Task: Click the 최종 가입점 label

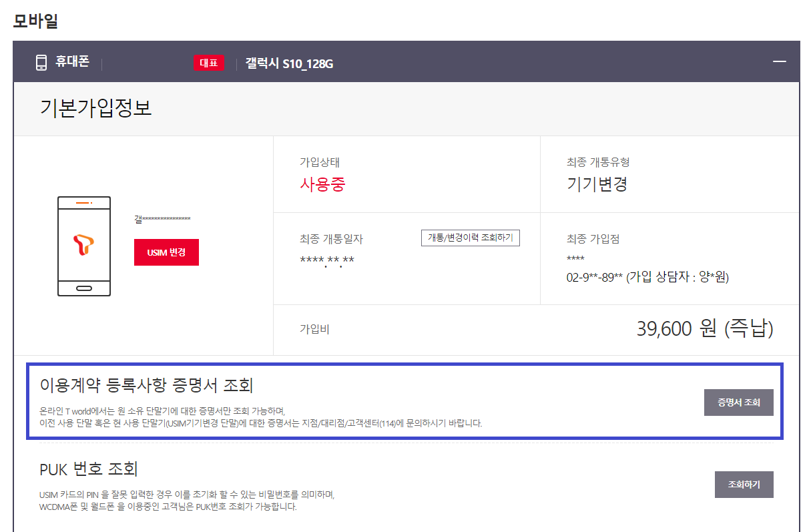Action: tap(593, 239)
